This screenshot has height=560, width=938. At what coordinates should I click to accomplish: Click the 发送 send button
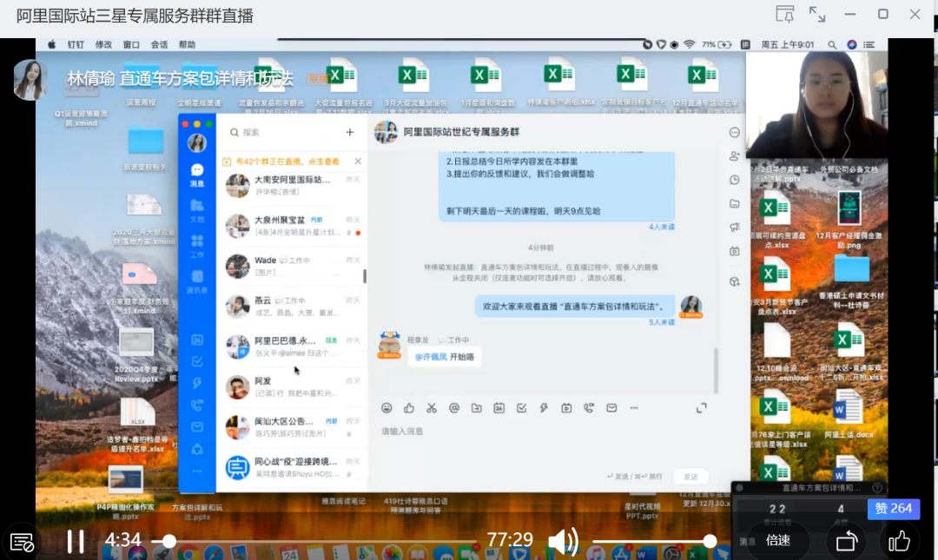click(x=691, y=477)
